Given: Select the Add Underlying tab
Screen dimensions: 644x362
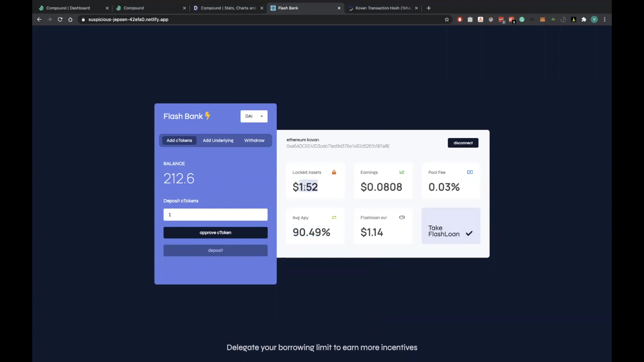Looking at the screenshot, I should [x=218, y=140].
